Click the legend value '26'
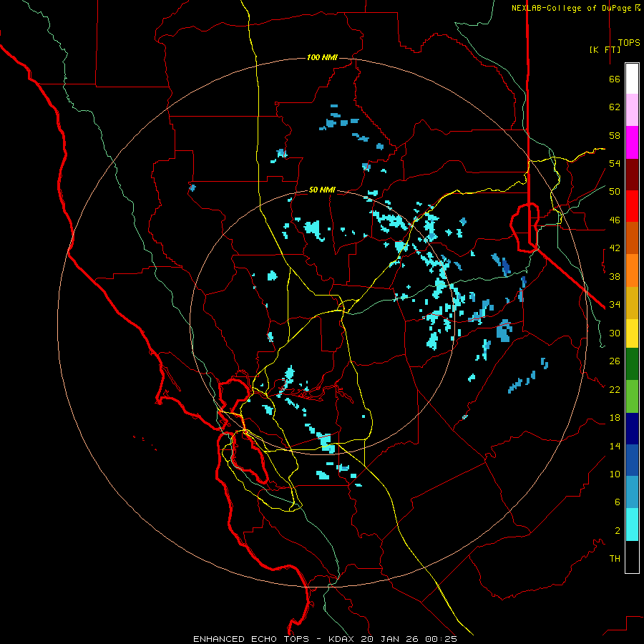The width and height of the screenshot is (644, 644). tap(615, 361)
